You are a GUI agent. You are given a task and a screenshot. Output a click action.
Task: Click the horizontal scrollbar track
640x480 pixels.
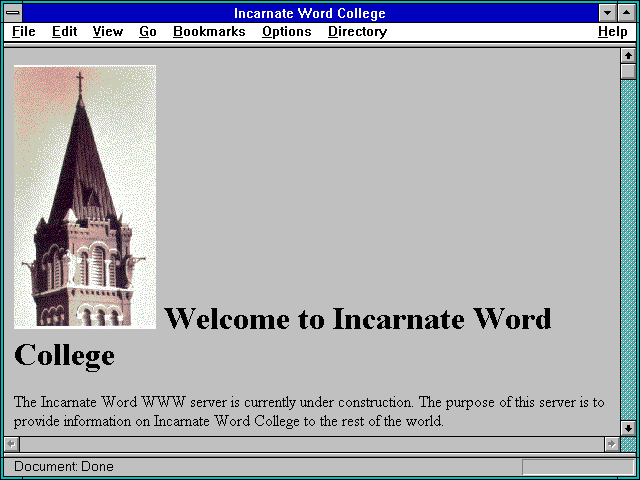pyautogui.click(x=312, y=444)
